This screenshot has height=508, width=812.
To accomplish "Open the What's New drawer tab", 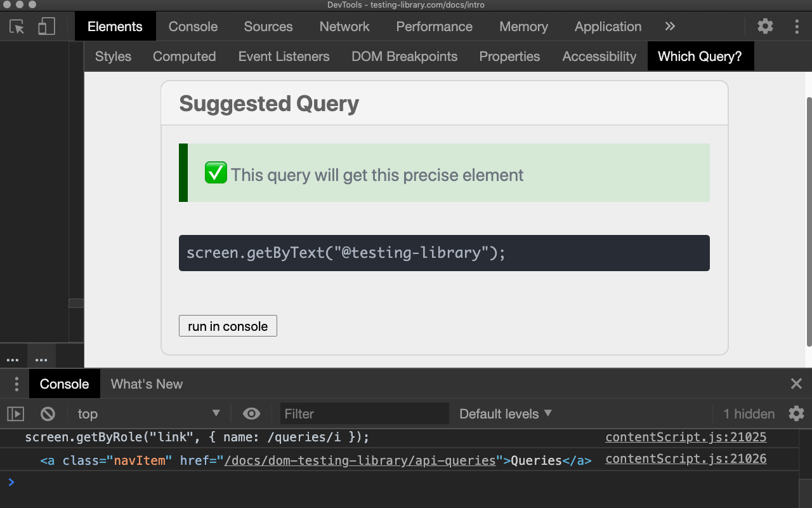I will click(x=147, y=384).
